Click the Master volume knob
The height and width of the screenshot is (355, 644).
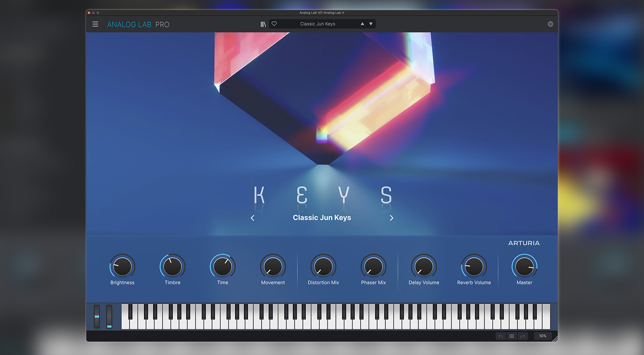tap(524, 266)
